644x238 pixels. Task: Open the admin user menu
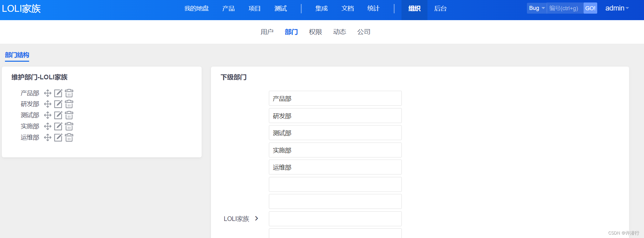617,8
